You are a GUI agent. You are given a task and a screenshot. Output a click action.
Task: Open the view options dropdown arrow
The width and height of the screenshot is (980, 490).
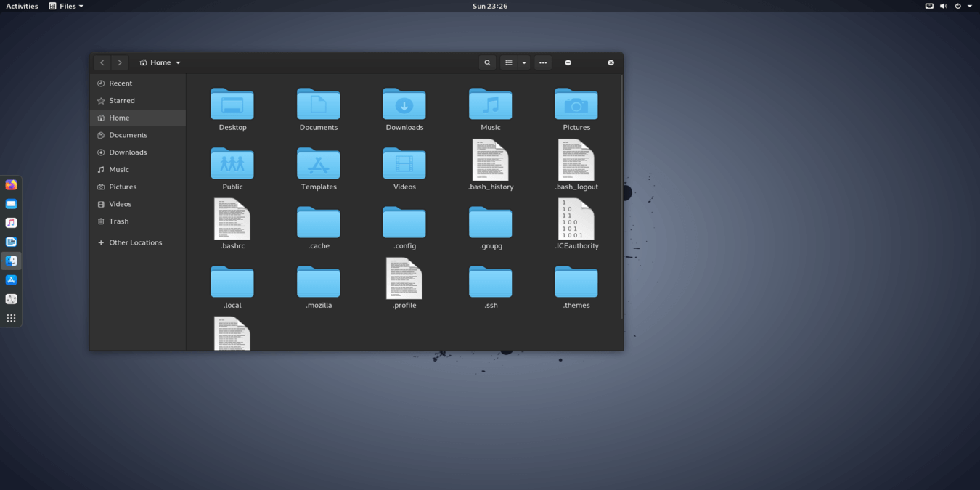(524, 62)
